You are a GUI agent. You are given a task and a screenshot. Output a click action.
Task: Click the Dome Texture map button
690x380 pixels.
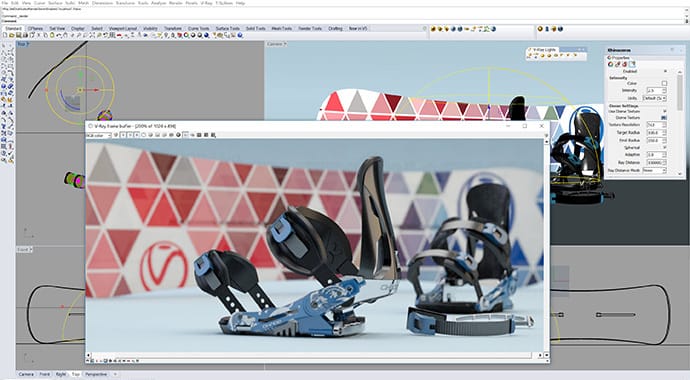[x=664, y=118]
